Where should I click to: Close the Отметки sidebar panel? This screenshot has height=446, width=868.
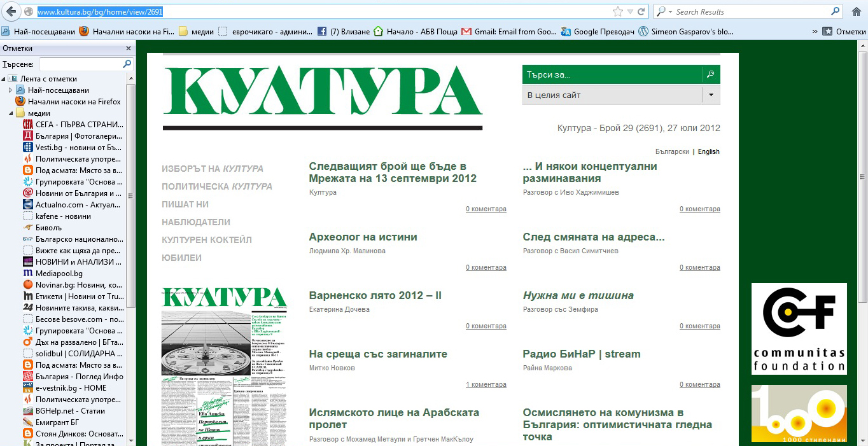click(x=129, y=48)
